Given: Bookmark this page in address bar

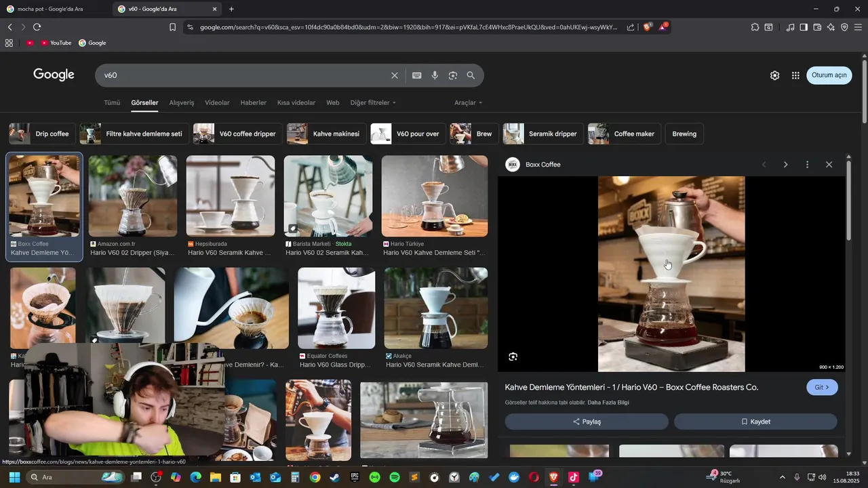Looking at the screenshot, I should (x=172, y=27).
